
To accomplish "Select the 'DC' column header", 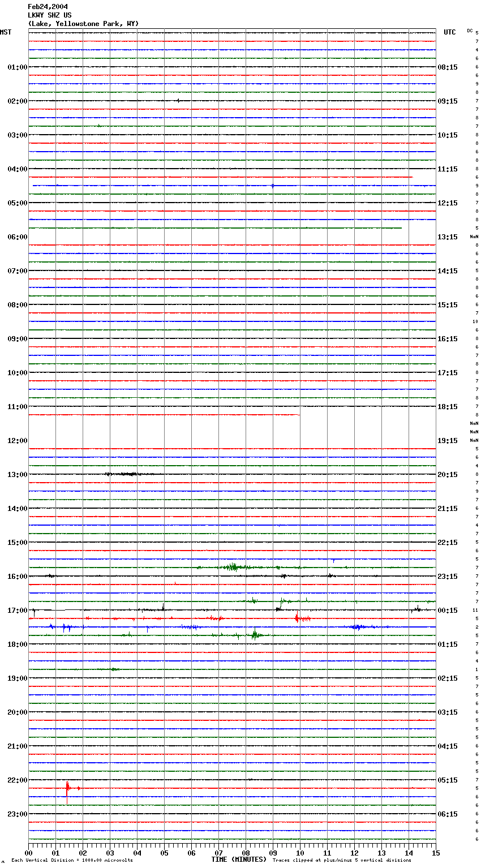I will [470, 31].
